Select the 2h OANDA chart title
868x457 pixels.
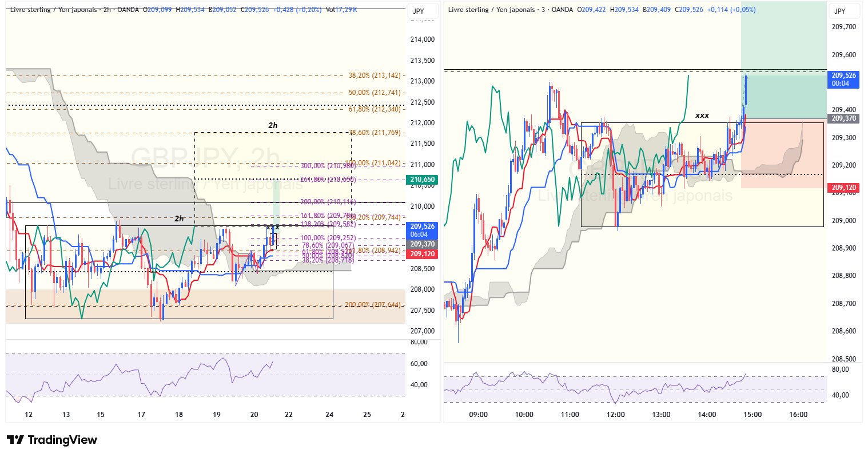(75, 10)
